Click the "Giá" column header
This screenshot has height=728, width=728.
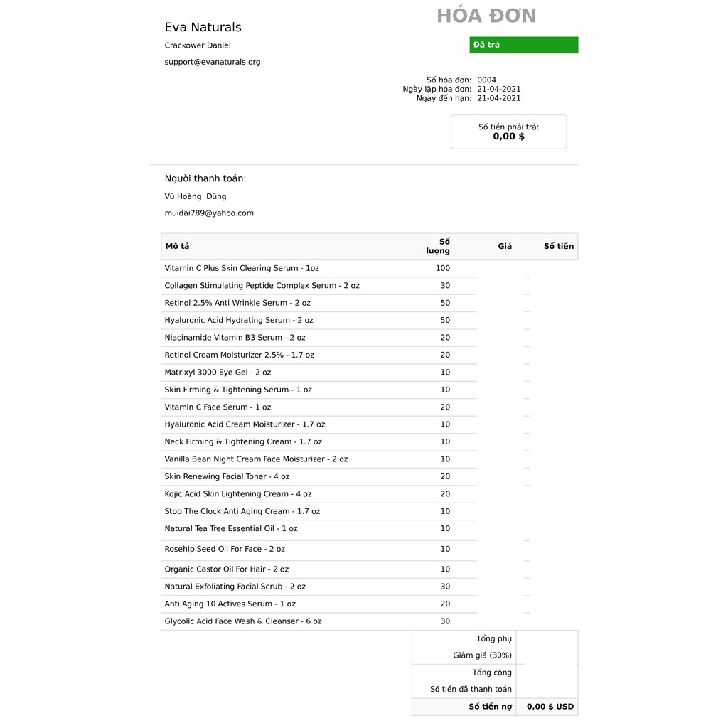click(505, 247)
